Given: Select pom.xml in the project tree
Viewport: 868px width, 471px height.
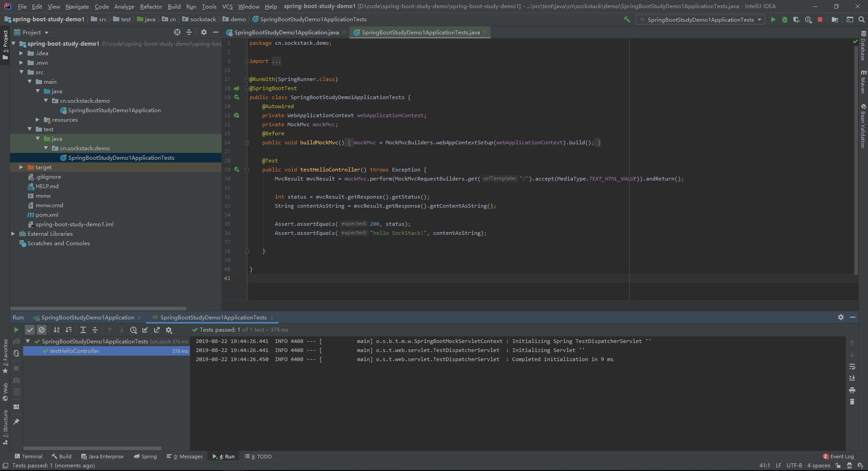Looking at the screenshot, I should pos(47,215).
